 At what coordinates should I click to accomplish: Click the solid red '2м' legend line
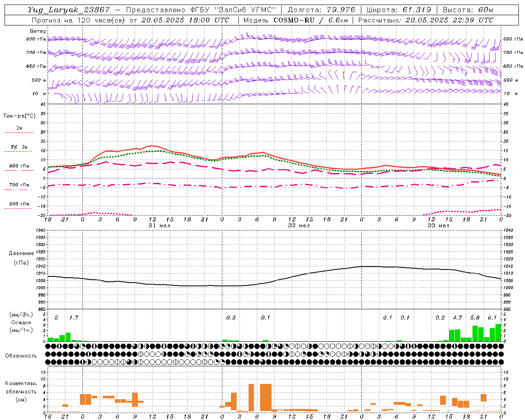tap(19, 132)
